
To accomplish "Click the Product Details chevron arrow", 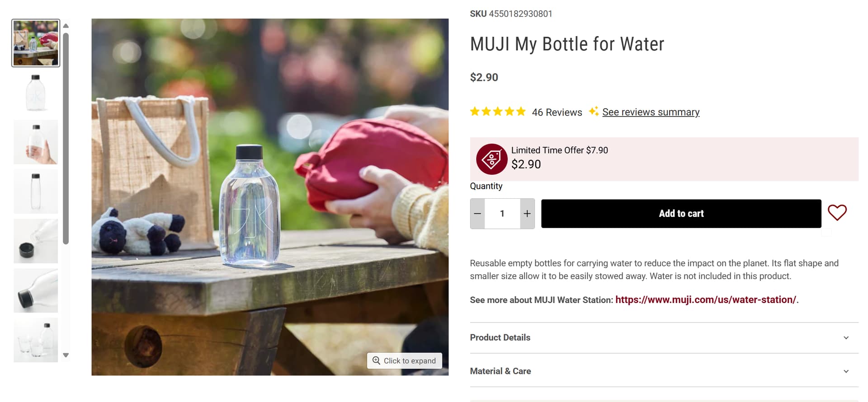I will pos(846,337).
